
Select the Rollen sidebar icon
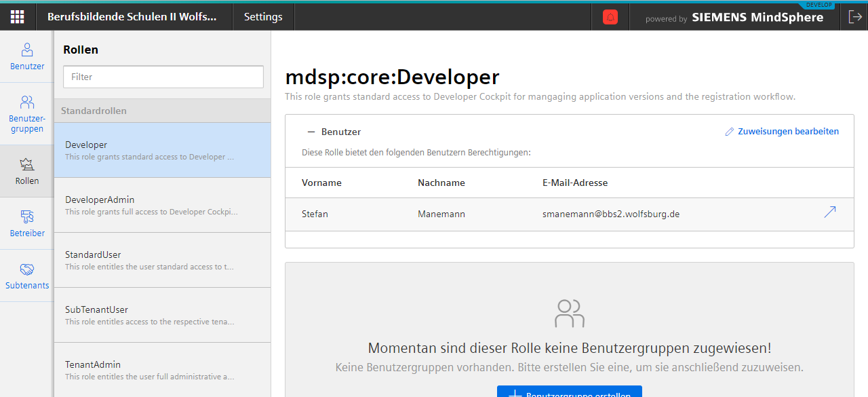(27, 171)
